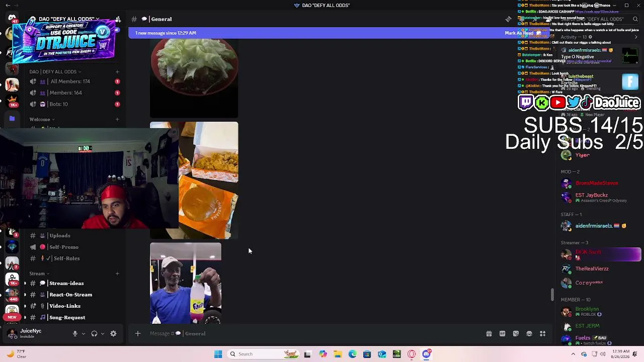Open the server icon with 3 badge

point(12,232)
